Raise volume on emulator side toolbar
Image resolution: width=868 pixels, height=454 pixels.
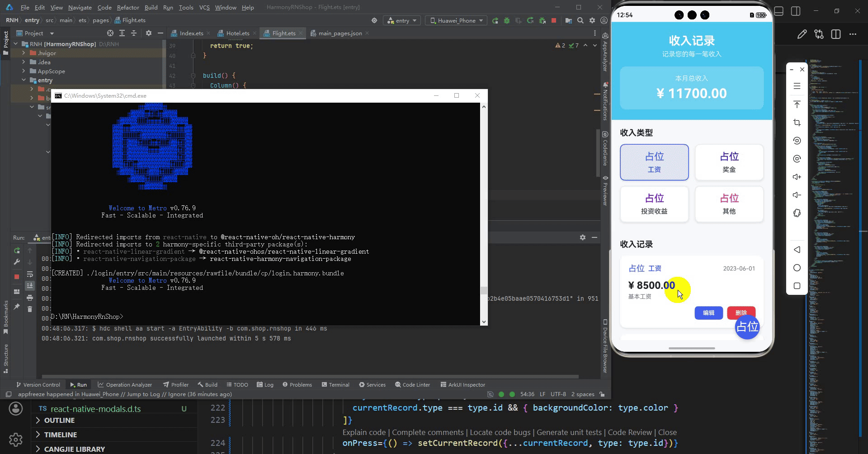point(797,177)
